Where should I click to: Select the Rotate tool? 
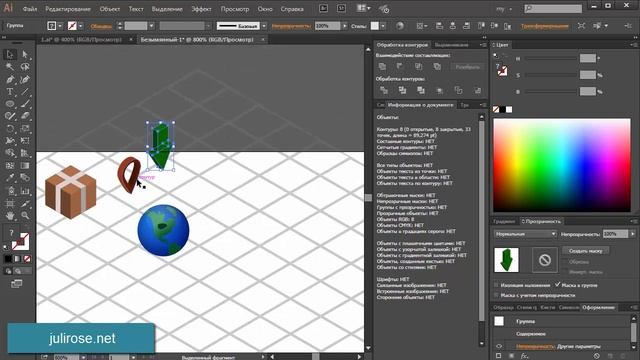[x=10, y=129]
